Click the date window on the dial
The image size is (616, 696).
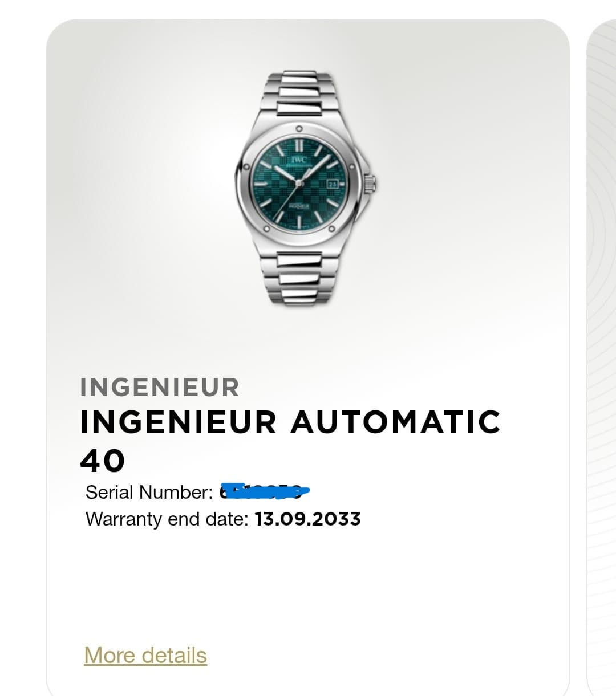point(333,184)
